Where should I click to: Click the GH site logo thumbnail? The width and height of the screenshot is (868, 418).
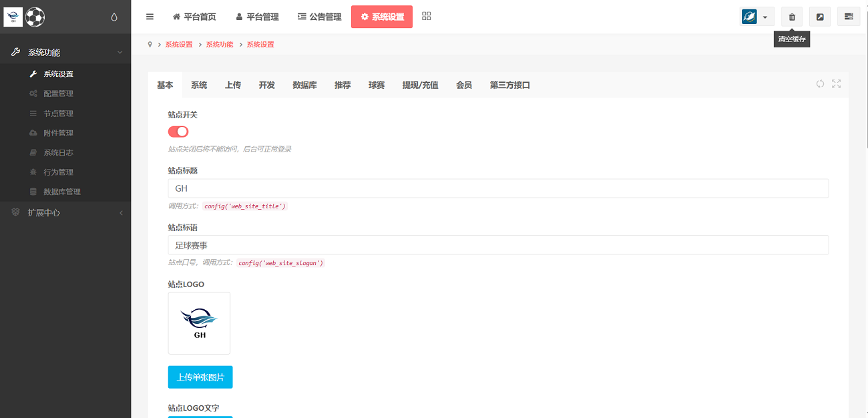point(199,323)
